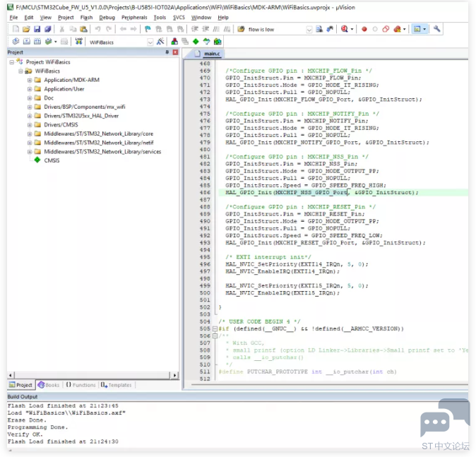The width and height of the screenshot is (476, 457).
Task: Toggle bookmark on current line icon
Action: click(148, 29)
